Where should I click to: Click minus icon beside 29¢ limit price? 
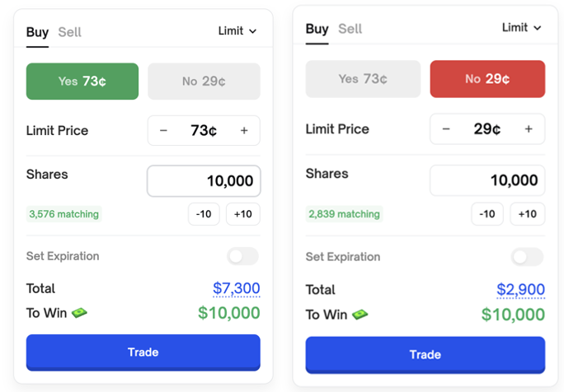coord(446,129)
